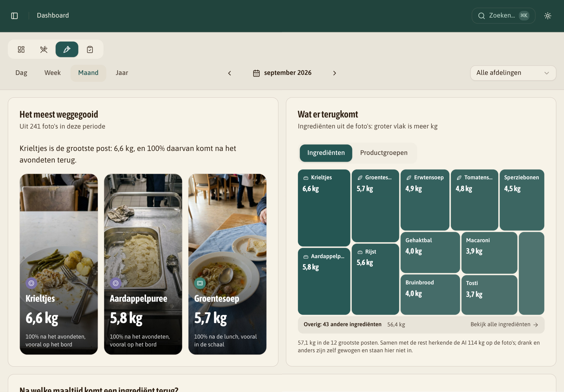The height and width of the screenshot is (392, 564).
Task: Select the Jaar period tab
Action: 122,73
